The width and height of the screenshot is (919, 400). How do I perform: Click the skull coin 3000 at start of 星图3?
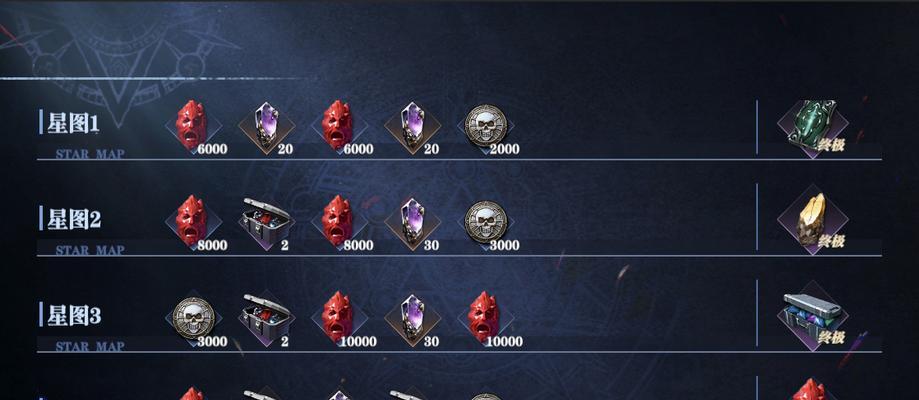coord(193,319)
